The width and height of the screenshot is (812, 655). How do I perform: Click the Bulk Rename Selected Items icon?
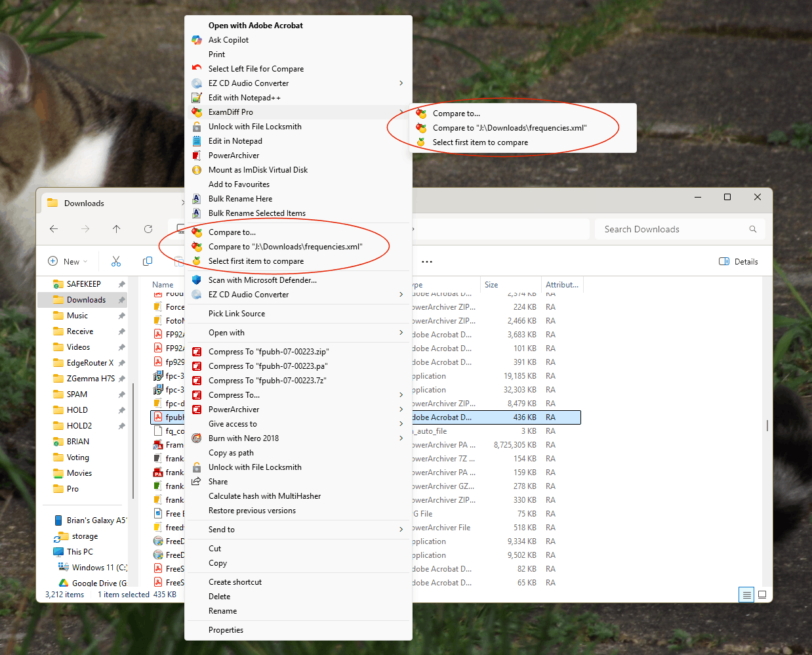(197, 213)
